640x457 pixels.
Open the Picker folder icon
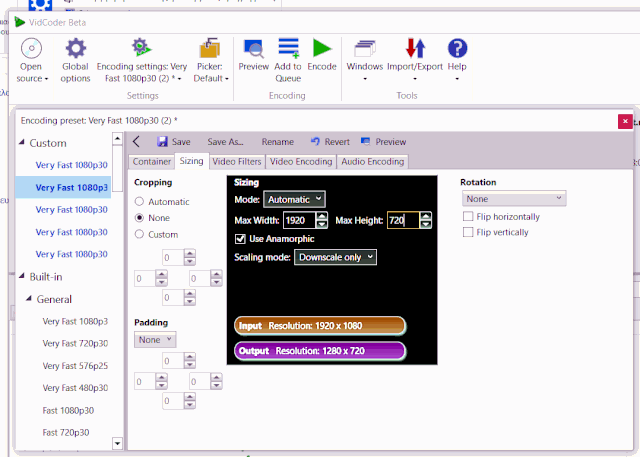pyautogui.click(x=210, y=48)
